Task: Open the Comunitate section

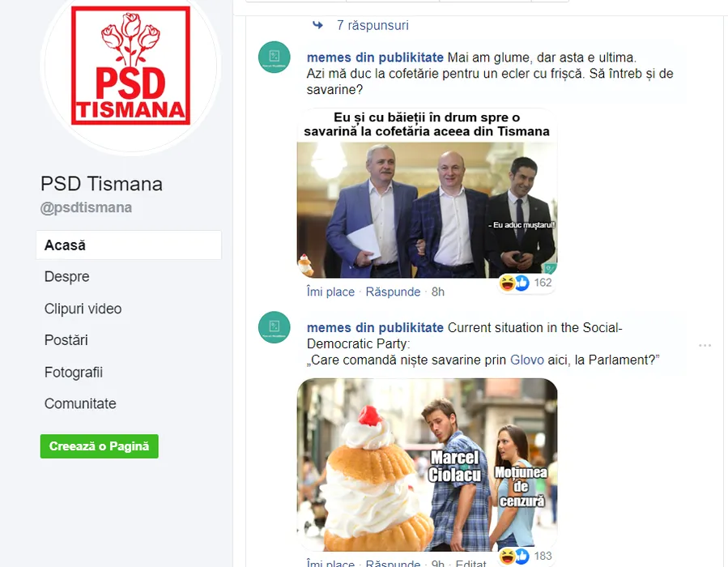Action: [80, 403]
